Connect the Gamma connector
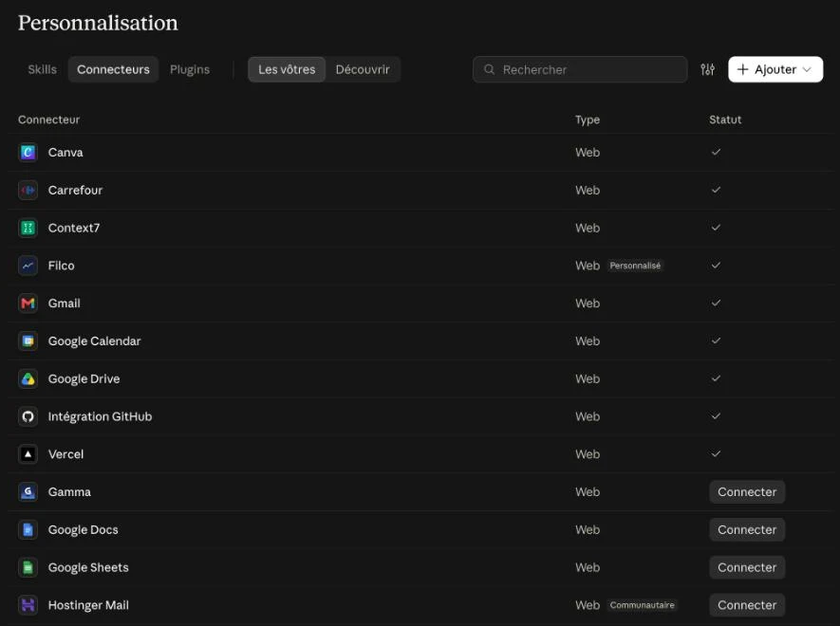Image resolution: width=840 pixels, height=626 pixels. (747, 492)
